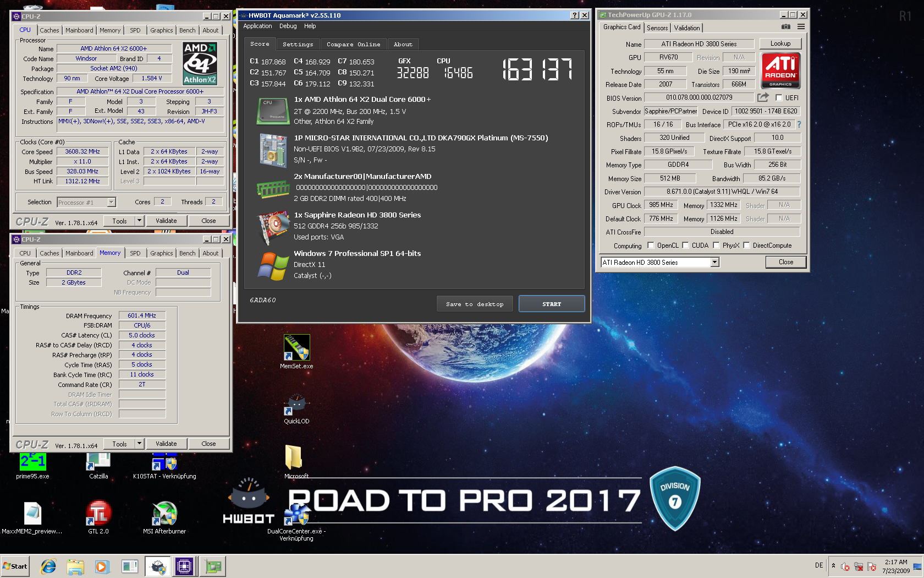The width and height of the screenshot is (924, 578).
Task: Open the Mainboard tab in the upper CPU-Z window
Action: (79, 30)
